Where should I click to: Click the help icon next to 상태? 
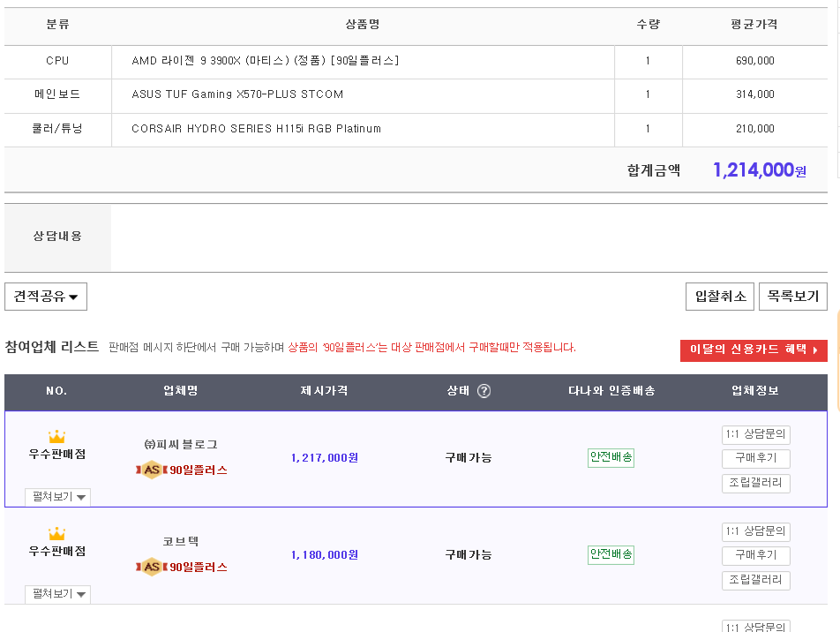[x=484, y=391]
